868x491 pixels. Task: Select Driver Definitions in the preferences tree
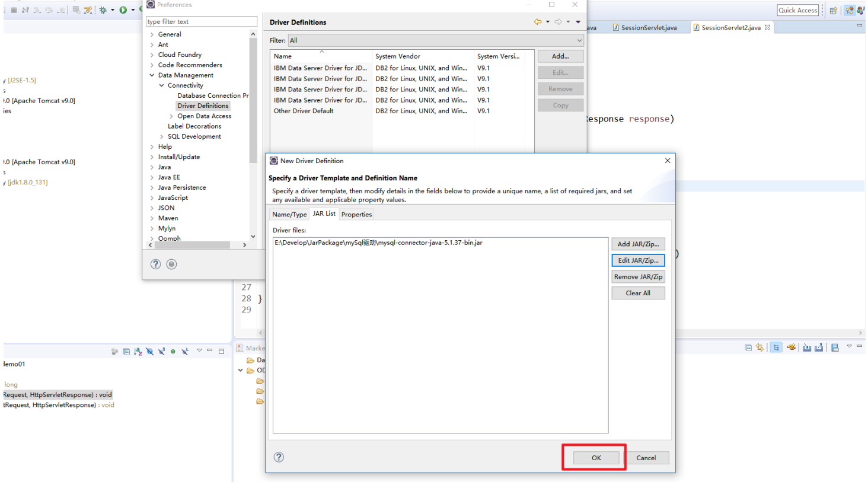click(x=203, y=106)
